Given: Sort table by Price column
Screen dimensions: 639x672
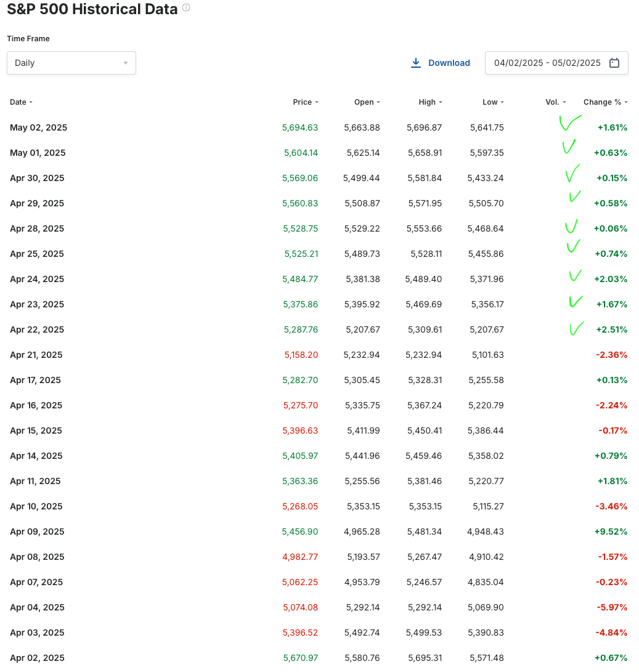Looking at the screenshot, I should (306, 102).
